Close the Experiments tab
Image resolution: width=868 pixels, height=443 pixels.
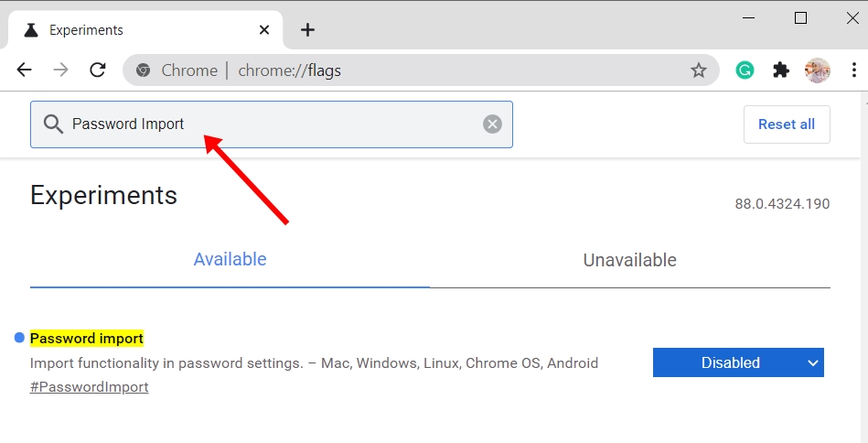pos(264,30)
